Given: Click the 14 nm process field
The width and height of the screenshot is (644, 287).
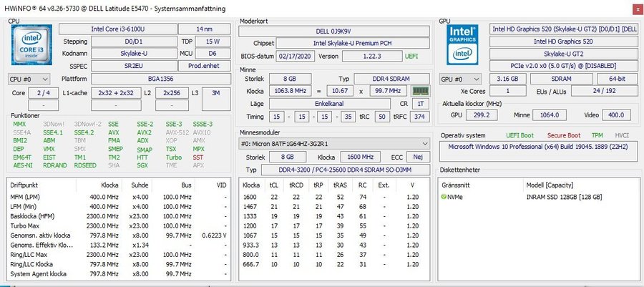Looking at the screenshot, I should tap(204, 29).
